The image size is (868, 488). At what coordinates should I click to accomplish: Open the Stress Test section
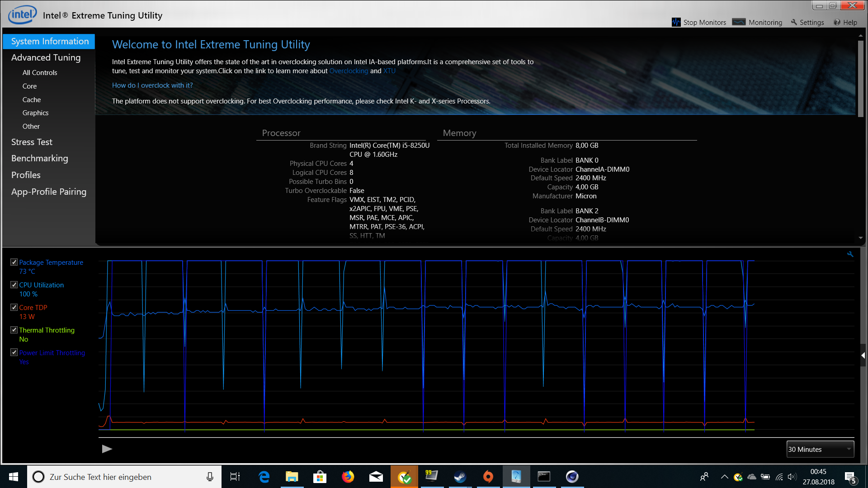click(x=32, y=142)
